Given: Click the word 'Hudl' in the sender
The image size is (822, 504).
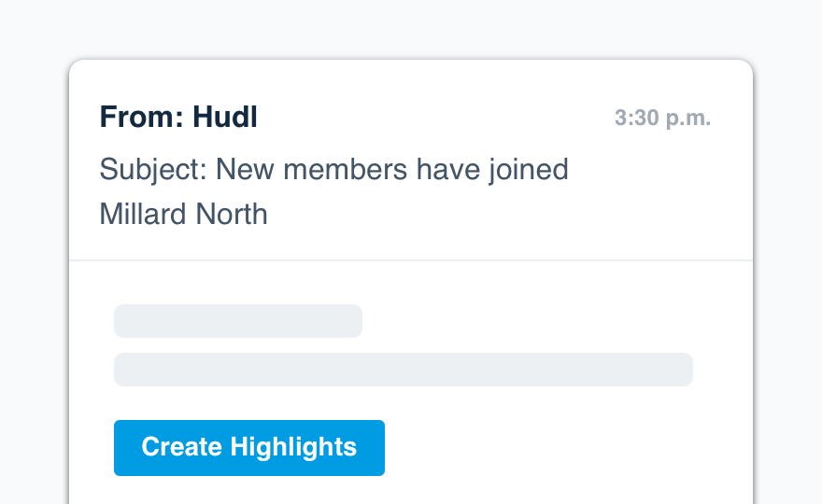Looking at the screenshot, I should [225, 118].
